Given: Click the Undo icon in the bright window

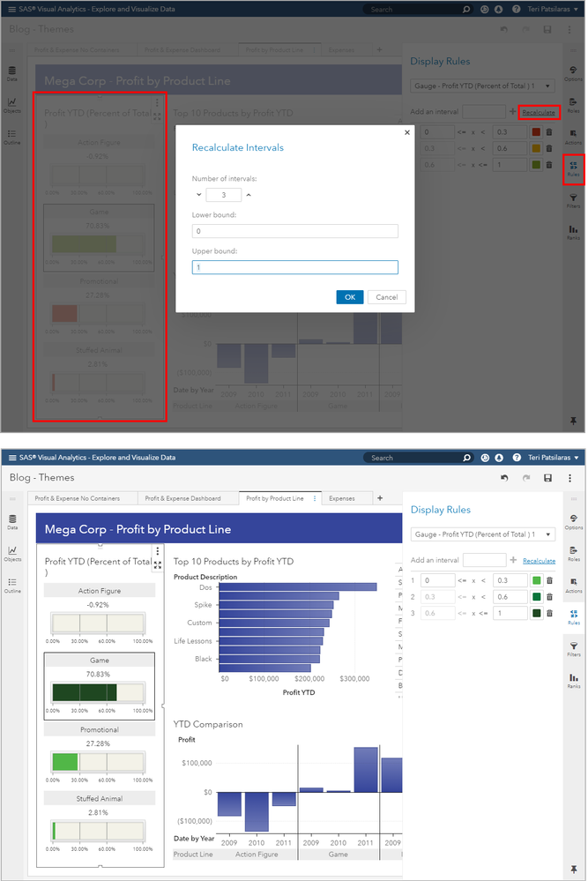Looking at the screenshot, I should point(504,478).
